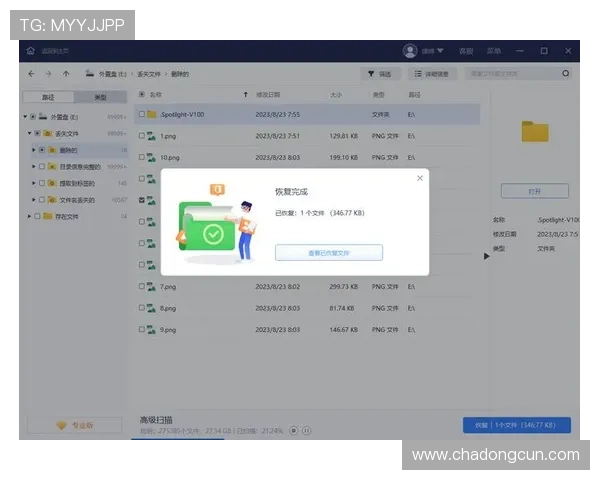Viewport: 600px width, 480px height.
Task: Toggle the 存在文件 tree checkbox
Action: [38, 216]
